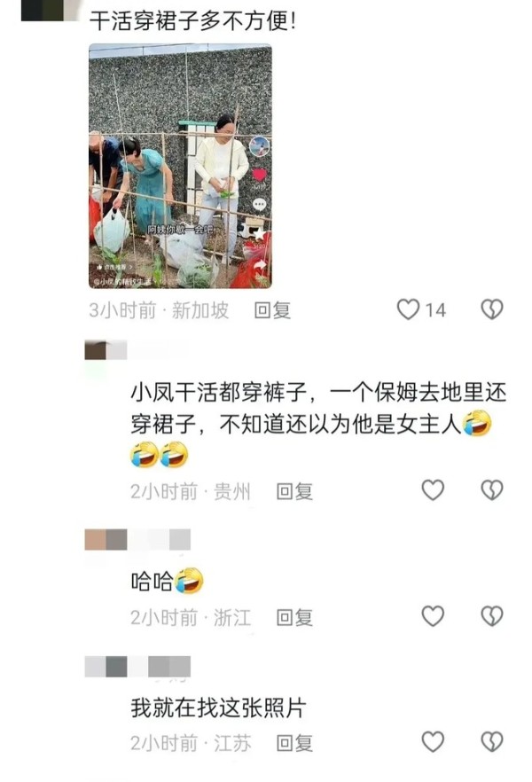Viewport: 532px width, 782px height.
Task: Dislike the Singapore comment with broken heart
Action: point(491,309)
